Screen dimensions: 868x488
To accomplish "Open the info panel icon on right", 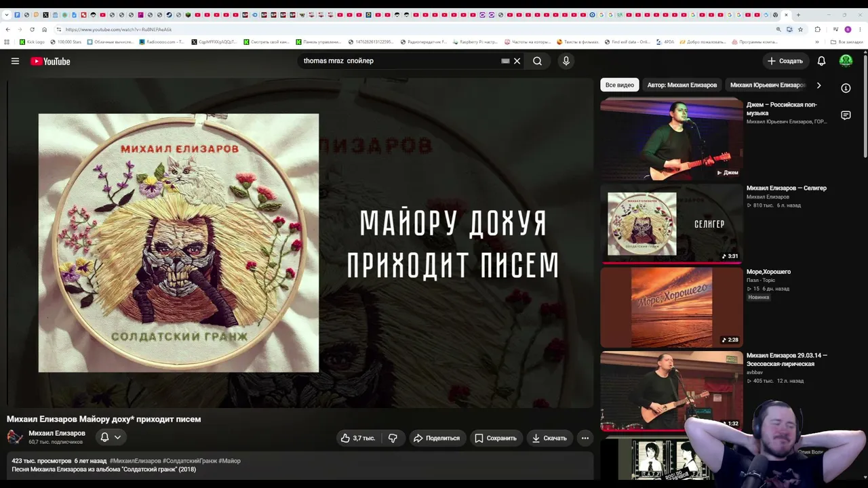I will (x=846, y=88).
